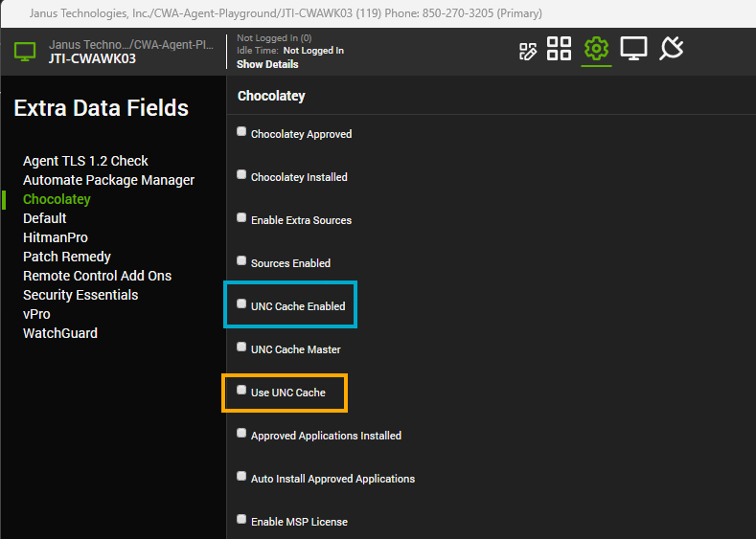Select Agent TLS 1.2 Check section
The height and width of the screenshot is (539, 756).
coord(85,161)
